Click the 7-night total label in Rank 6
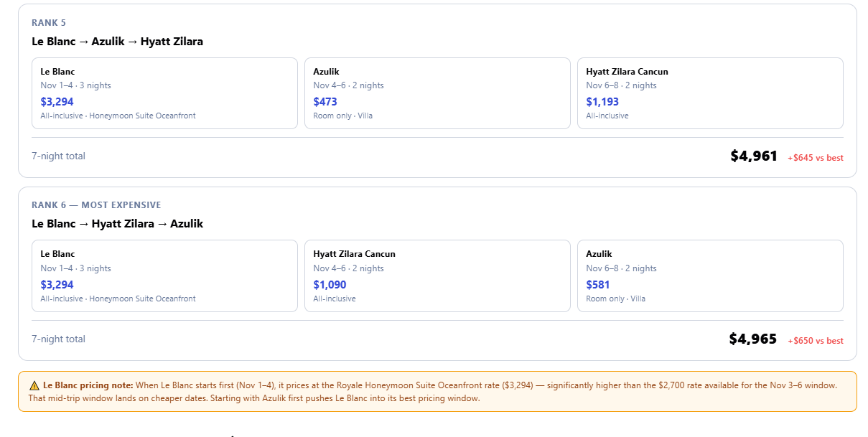This screenshot has height=437, width=868. pyautogui.click(x=58, y=339)
